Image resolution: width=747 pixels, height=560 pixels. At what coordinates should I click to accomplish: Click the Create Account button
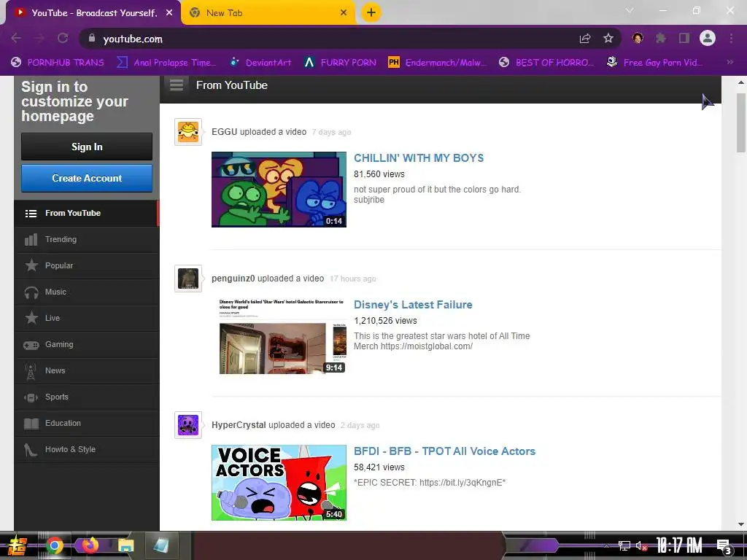tap(87, 178)
